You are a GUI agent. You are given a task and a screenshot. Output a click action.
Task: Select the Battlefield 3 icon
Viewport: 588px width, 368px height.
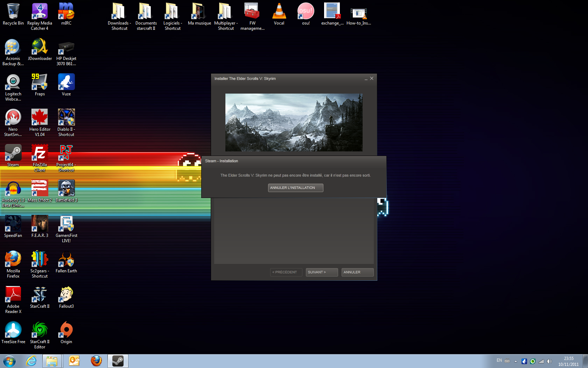pyautogui.click(x=66, y=192)
